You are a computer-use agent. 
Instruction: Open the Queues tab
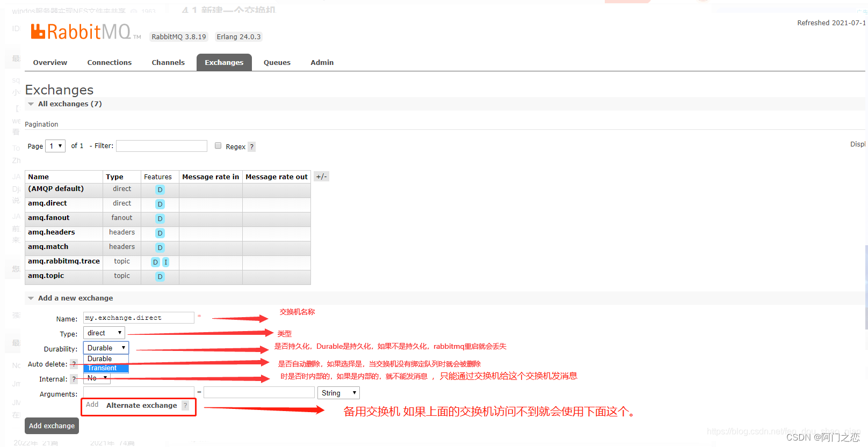277,63
